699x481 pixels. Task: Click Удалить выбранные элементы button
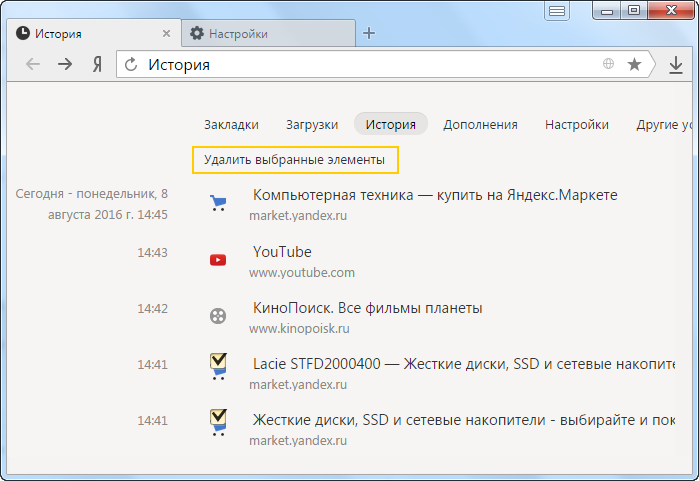pos(295,160)
